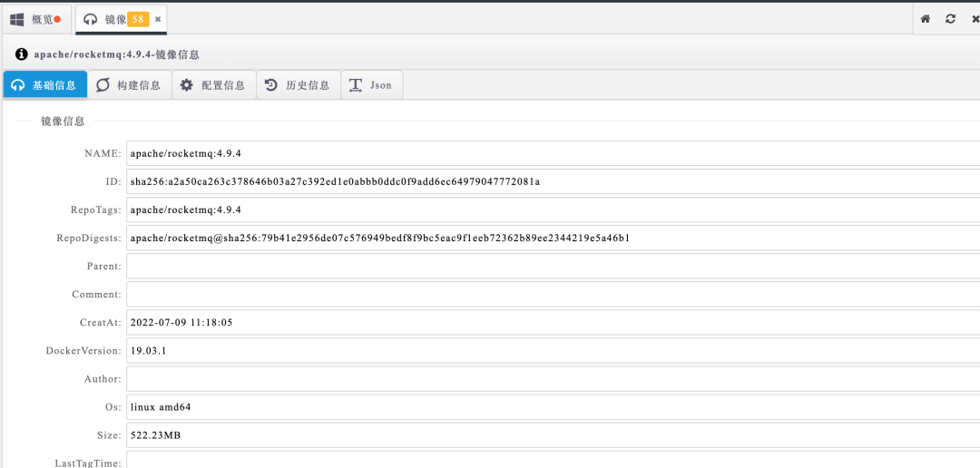Image resolution: width=980 pixels, height=468 pixels.
Task: Click the DockerVersion: label
Action: (83, 350)
